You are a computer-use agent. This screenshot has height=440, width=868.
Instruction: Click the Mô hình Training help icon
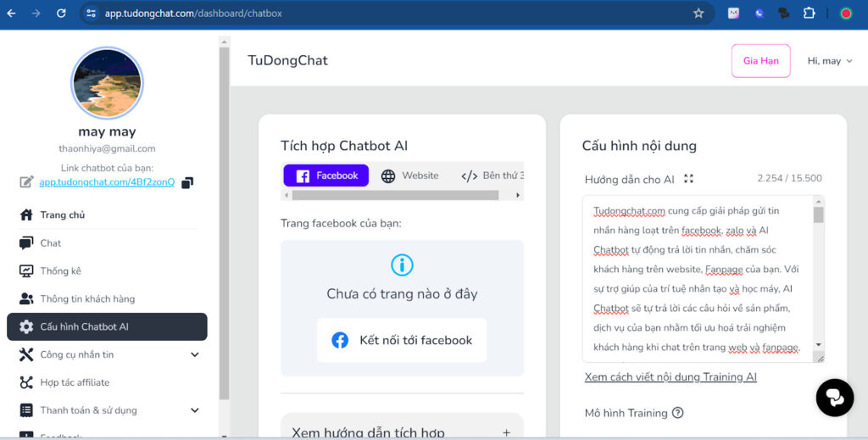point(677,413)
